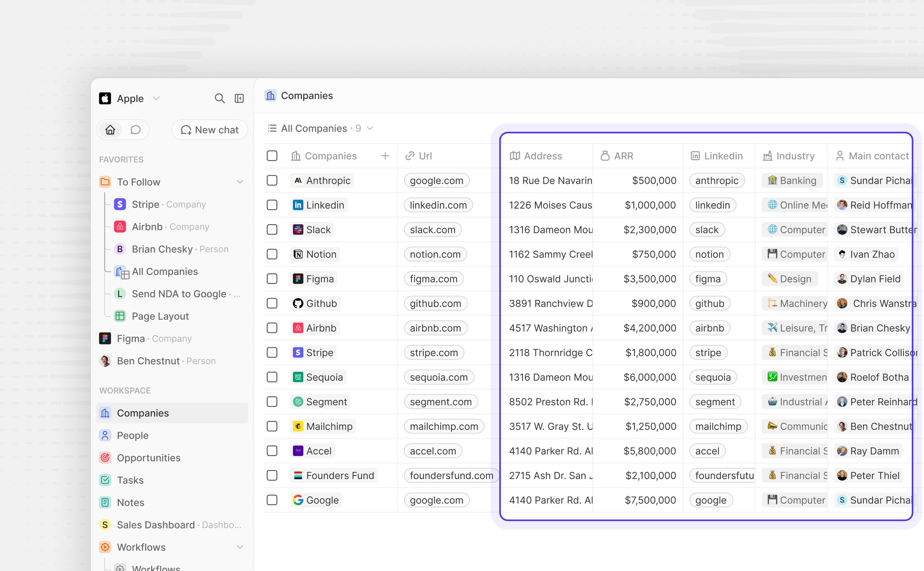Click the $7,500,000 ARR cell

(638, 500)
